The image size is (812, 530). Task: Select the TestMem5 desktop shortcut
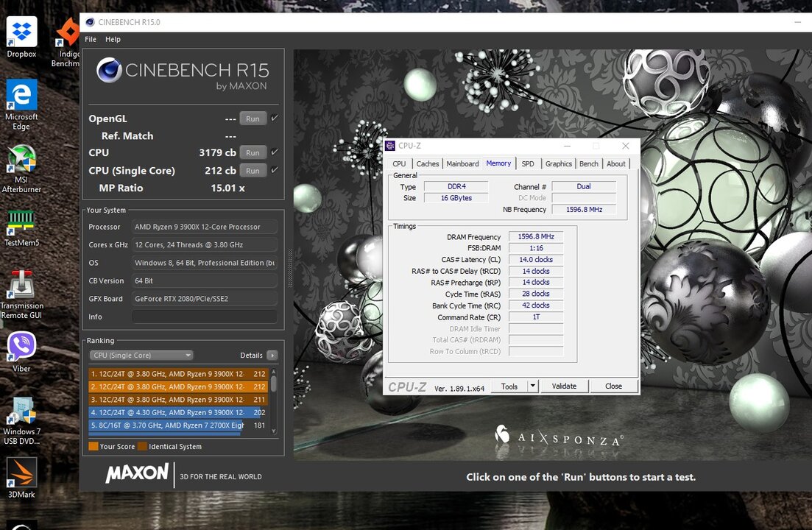21,228
